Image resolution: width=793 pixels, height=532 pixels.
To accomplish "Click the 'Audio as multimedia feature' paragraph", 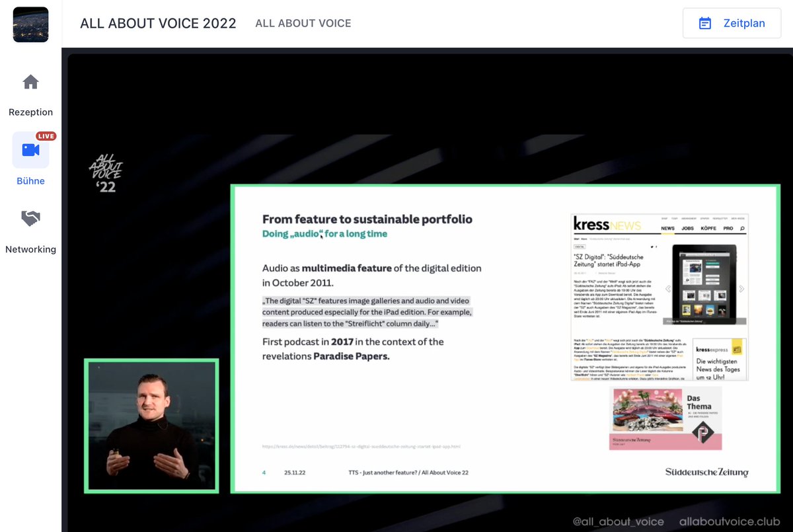I will click(x=372, y=276).
